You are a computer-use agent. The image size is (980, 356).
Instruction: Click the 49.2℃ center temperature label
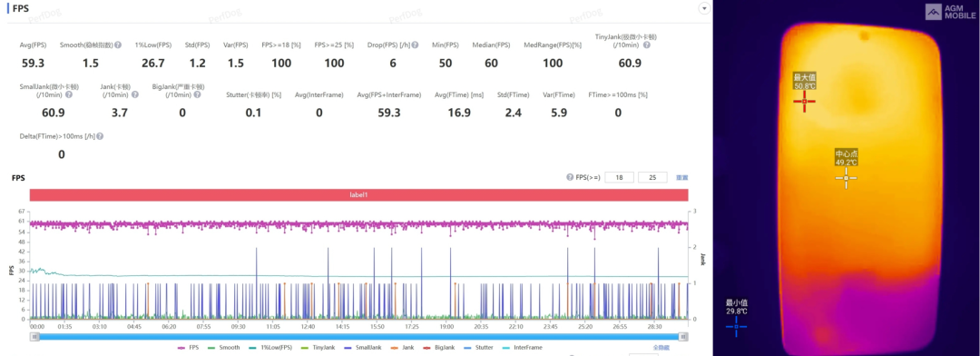847,162
